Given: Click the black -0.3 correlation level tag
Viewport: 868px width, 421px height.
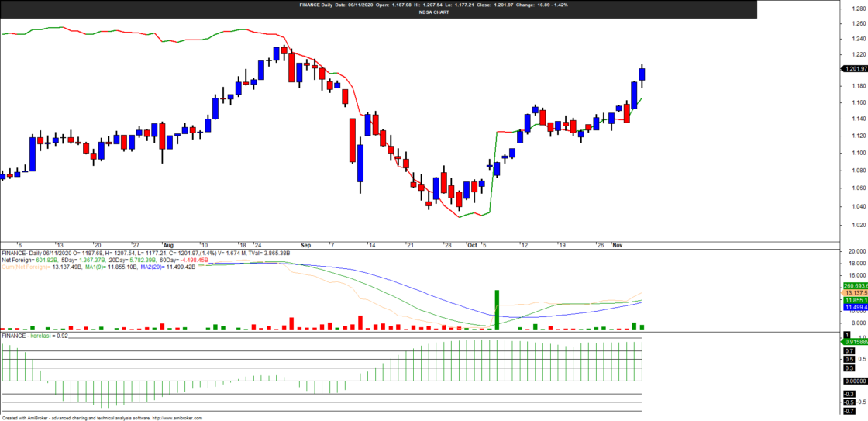Looking at the screenshot, I should tap(849, 394).
